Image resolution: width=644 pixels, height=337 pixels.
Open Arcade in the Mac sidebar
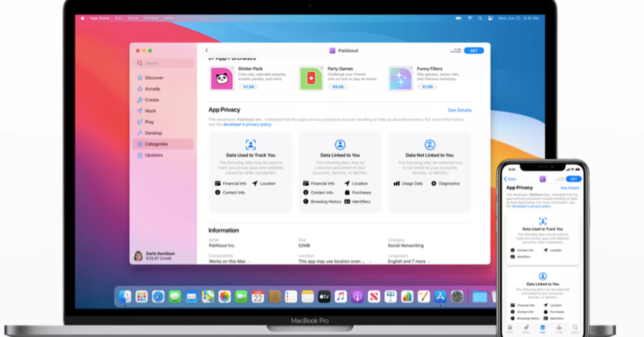148,89
